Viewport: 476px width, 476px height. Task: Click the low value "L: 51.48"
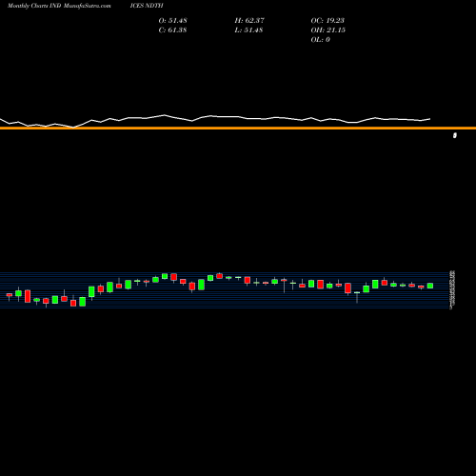click(x=248, y=30)
